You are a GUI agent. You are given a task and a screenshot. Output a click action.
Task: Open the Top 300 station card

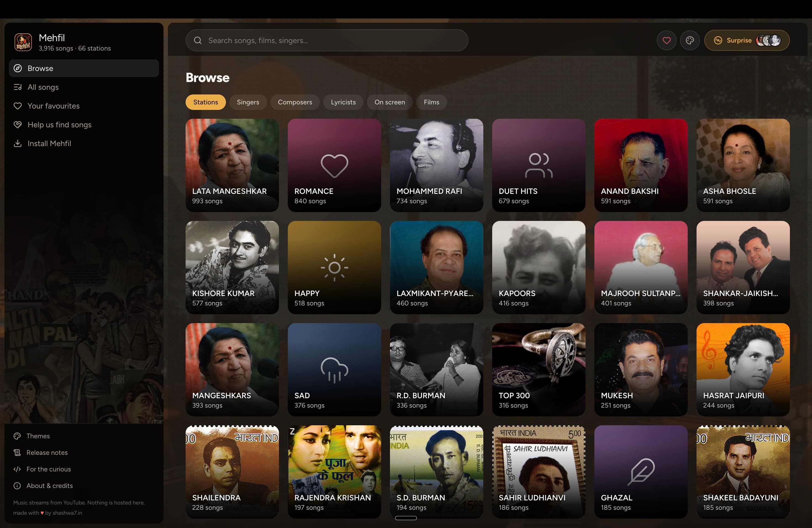tap(539, 370)
